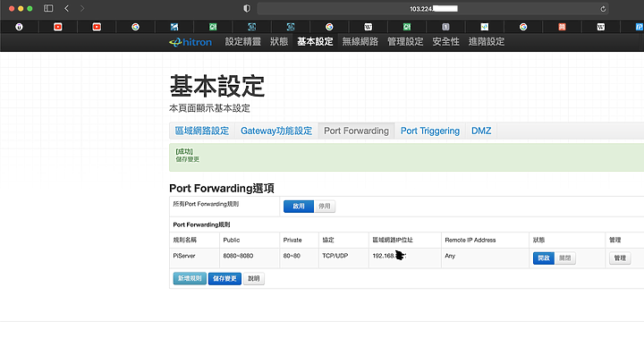
Task: Switch to the DMZ tab
Action: pyautogui.click(x=481, y=131)
